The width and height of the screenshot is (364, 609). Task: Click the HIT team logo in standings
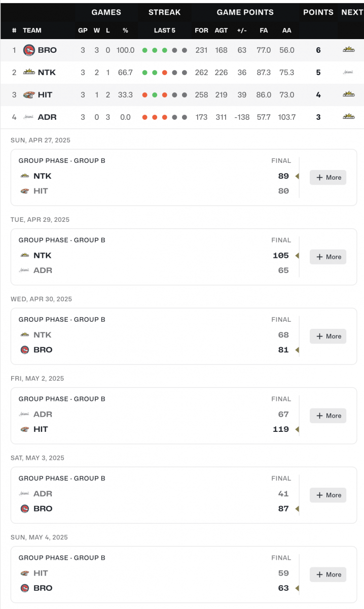29,94
